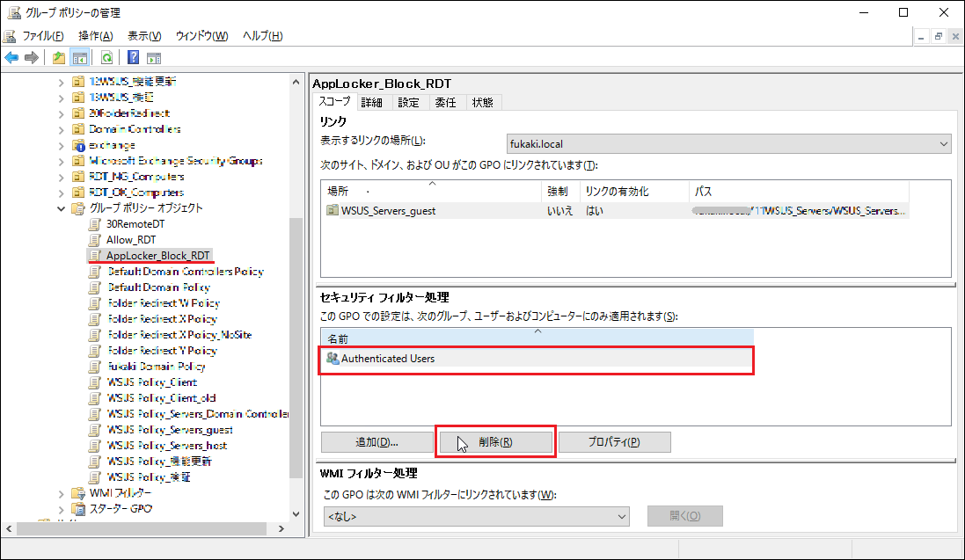Image resolution: width=965 pixels, height=560 pixels.
Task: Select the WSUS_Servers_guest link icon
Action: [x=333, y=211]
